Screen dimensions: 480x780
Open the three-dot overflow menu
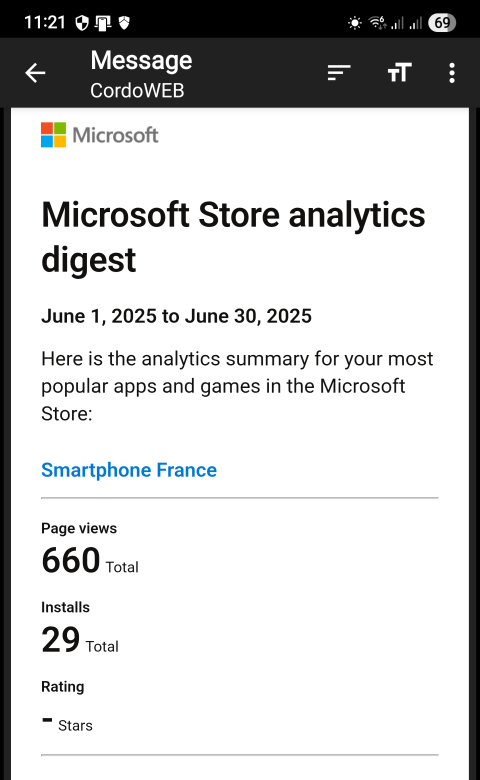point(452,73)
